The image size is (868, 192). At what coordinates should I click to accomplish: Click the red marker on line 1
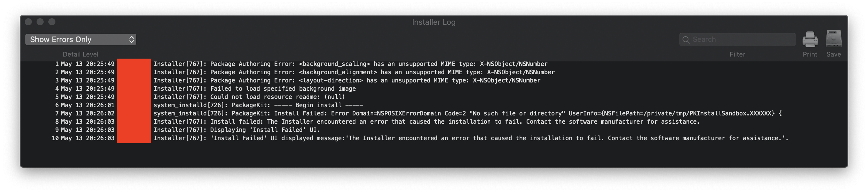pyautogui.click(x=134, y=64)
